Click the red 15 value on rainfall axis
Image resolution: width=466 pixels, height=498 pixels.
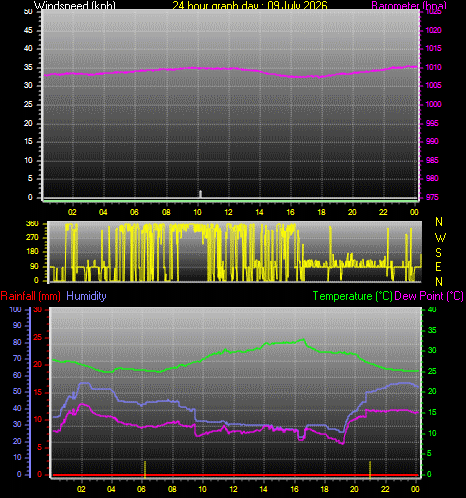[38, 393]
